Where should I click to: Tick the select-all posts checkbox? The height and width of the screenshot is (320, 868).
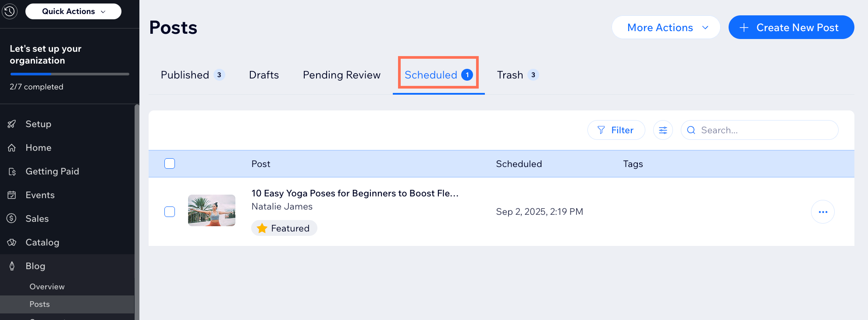[x=170, y=164]
